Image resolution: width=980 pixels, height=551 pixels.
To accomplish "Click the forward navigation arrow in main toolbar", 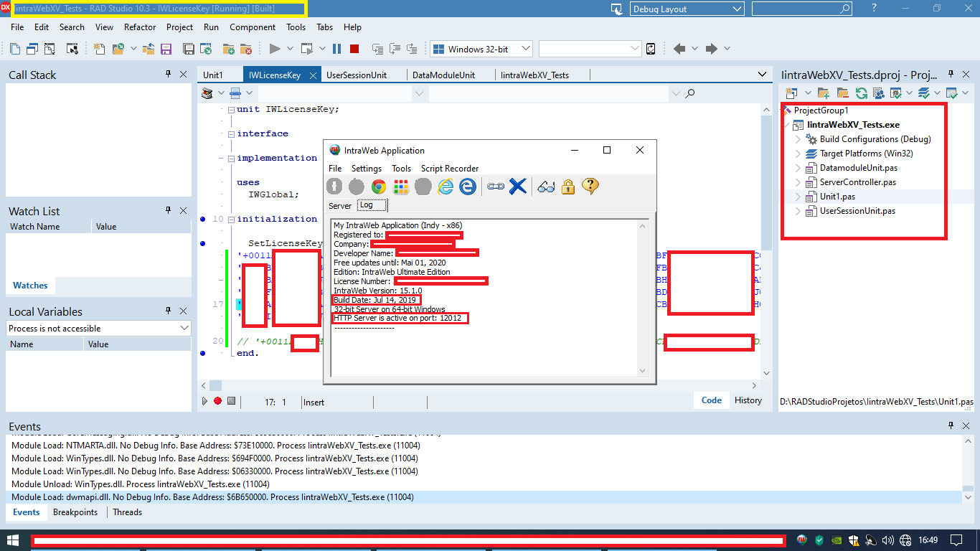I will coord(711,49).
